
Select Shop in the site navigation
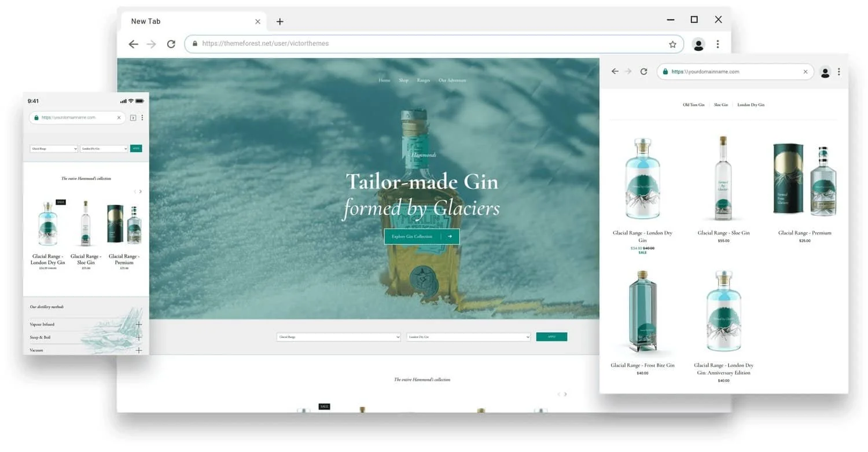click(x=403, y=80)
